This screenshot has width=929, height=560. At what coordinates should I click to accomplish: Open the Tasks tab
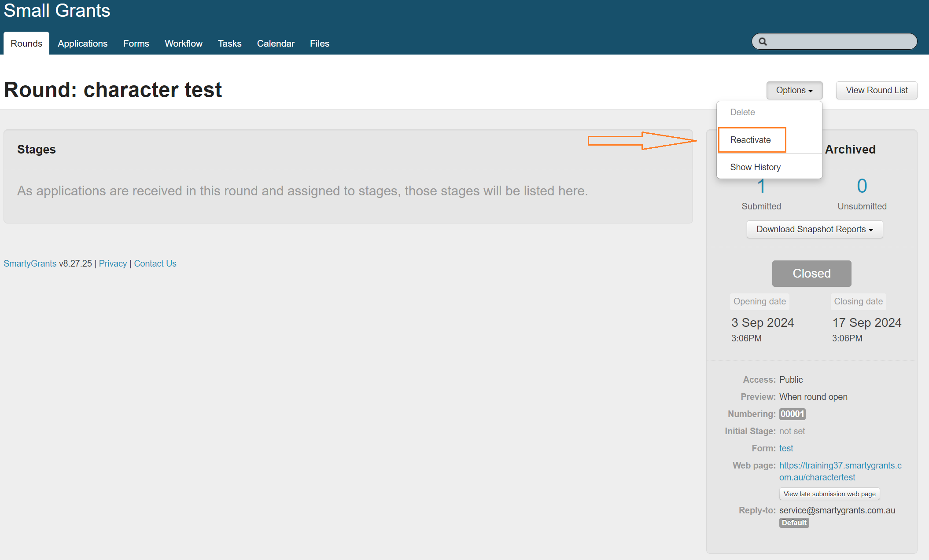pyautogui.click(x=230, y=44)
